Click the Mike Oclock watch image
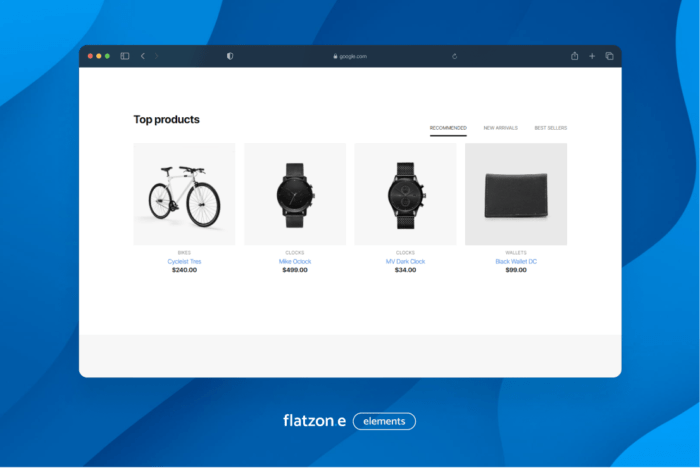The width and height of the screenshot is (700, 468). click(295, 194)
